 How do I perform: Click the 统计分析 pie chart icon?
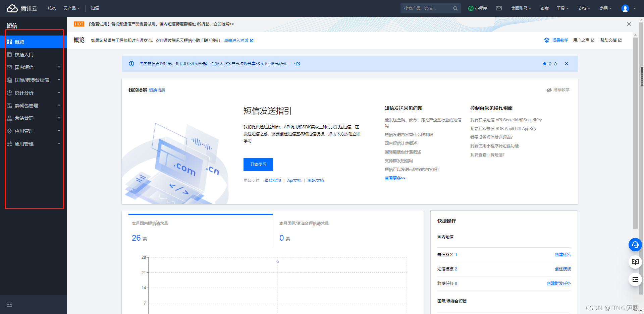click(9, 93)
